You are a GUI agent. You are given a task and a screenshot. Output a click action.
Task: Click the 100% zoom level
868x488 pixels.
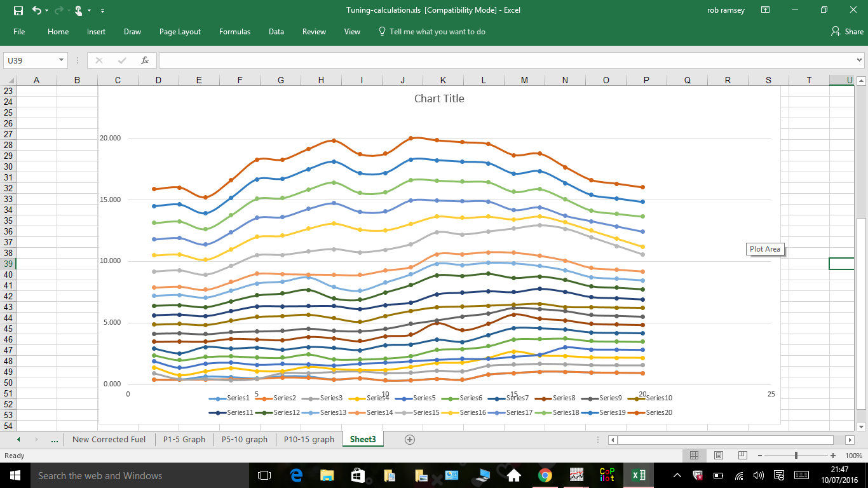[x=853, y=456]
